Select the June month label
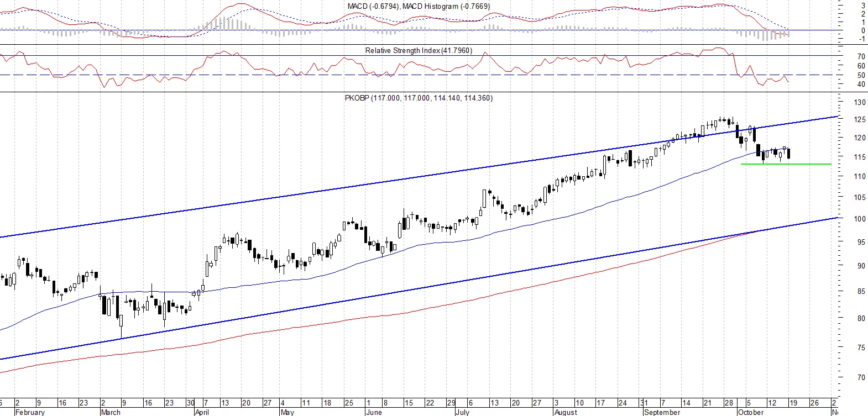Viewport: 868px width, 416px height. (x=374, y=412)
